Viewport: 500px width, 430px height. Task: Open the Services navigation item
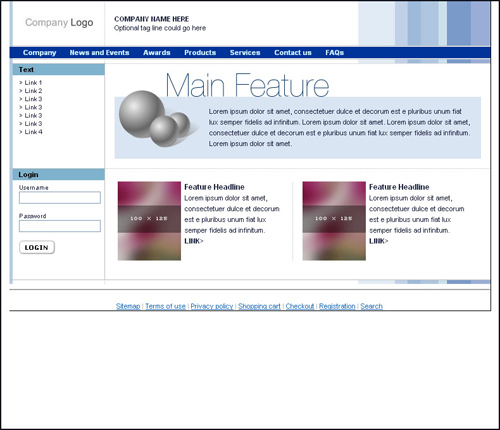[245, 53]
